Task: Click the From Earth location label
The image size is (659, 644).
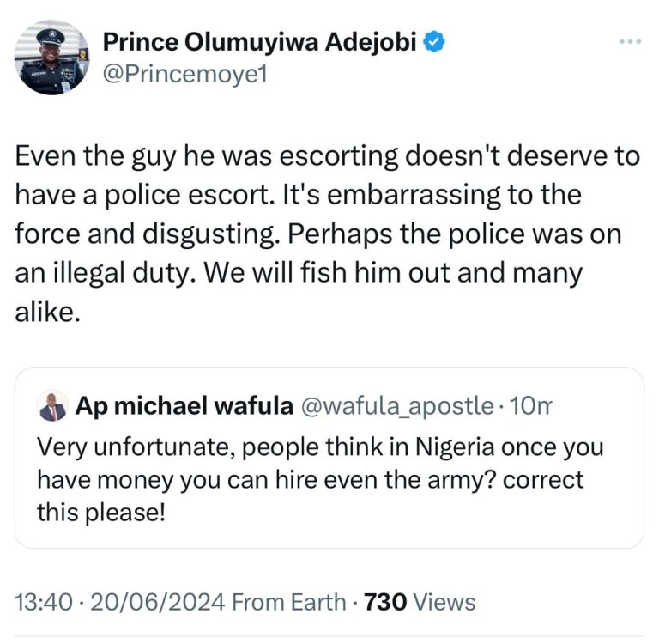Action: coord(289,602)
